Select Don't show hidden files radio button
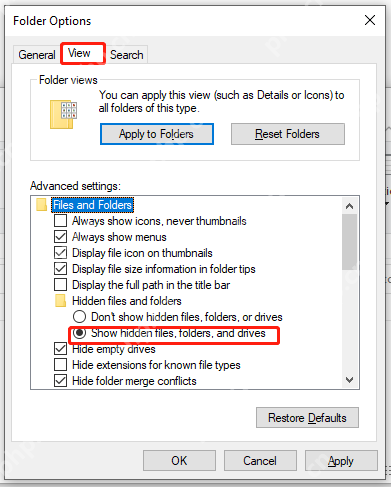 (x=79, y=317)
